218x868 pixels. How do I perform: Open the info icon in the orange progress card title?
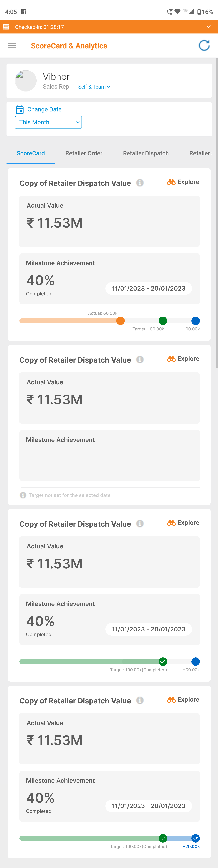pyautogui.click(x=140, y=183)
